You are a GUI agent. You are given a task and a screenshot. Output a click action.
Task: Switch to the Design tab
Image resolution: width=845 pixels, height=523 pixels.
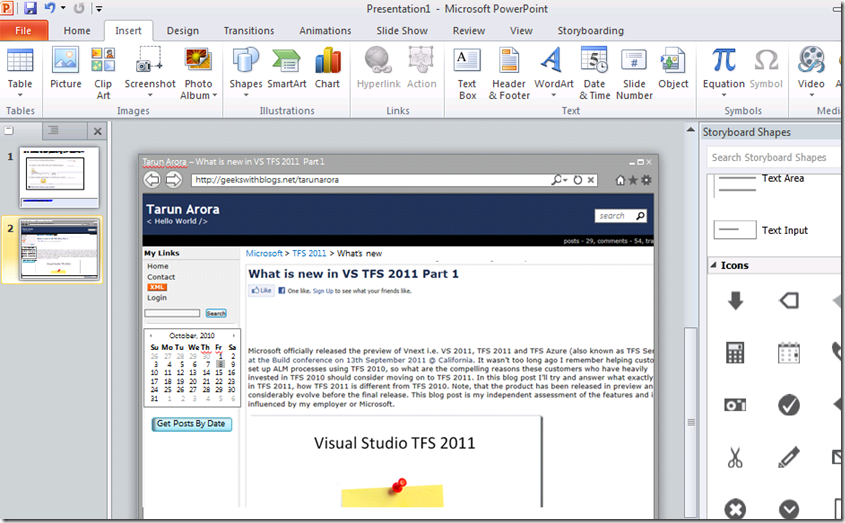coord(183,31)
